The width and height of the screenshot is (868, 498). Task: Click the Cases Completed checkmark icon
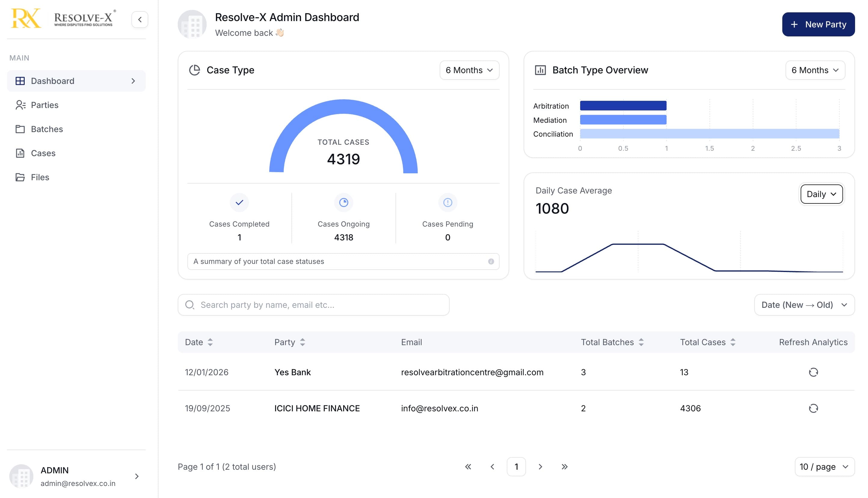pos(239,203)
